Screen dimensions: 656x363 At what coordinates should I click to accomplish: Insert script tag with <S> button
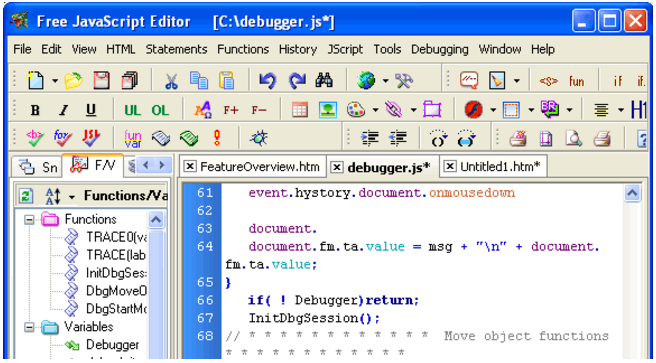click(548, 81)
